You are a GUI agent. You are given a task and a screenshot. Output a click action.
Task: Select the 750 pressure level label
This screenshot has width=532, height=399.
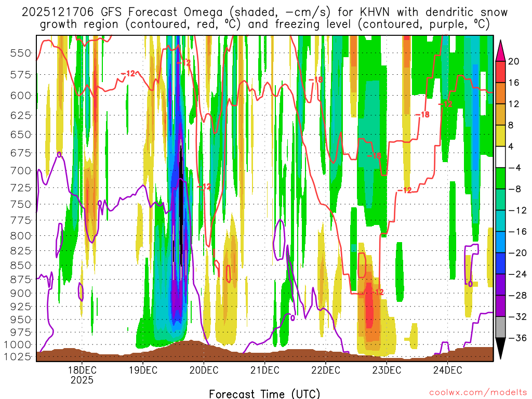click(x=21, y=204)
